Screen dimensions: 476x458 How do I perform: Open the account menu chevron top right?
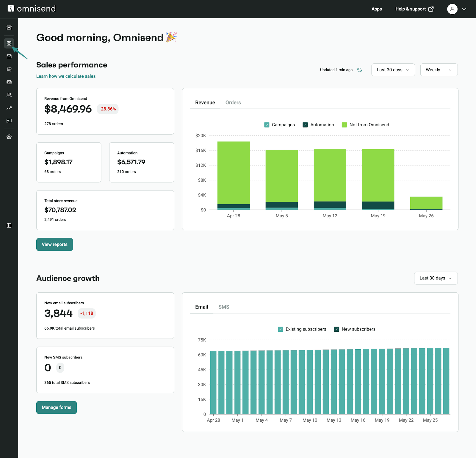[x=464, y=9]
